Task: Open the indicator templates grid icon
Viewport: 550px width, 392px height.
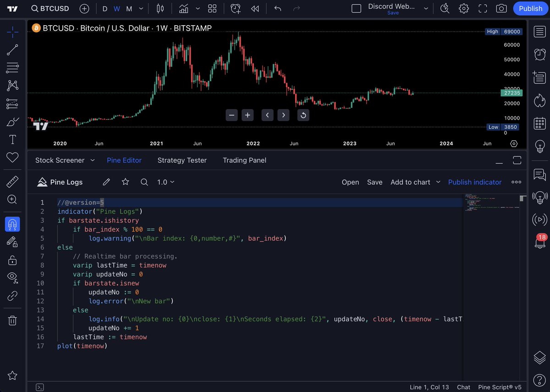Action: coord(212,9)
